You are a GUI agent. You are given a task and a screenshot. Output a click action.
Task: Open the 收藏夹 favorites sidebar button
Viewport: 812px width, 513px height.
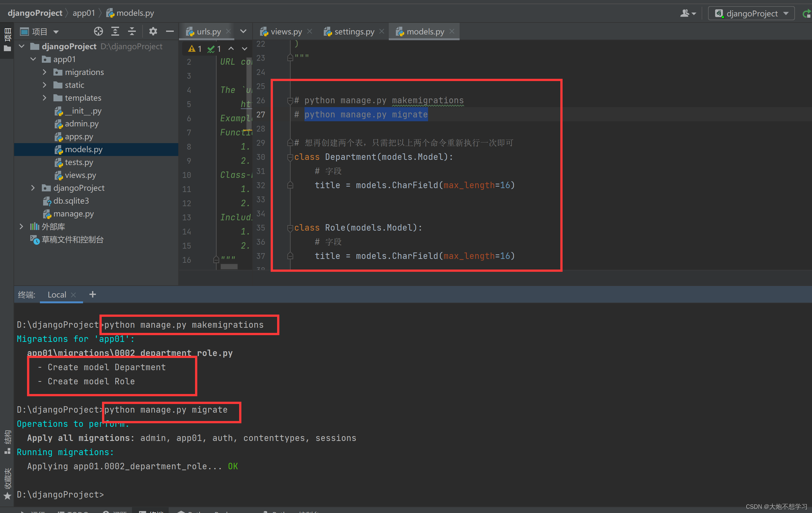pos(7,483)
